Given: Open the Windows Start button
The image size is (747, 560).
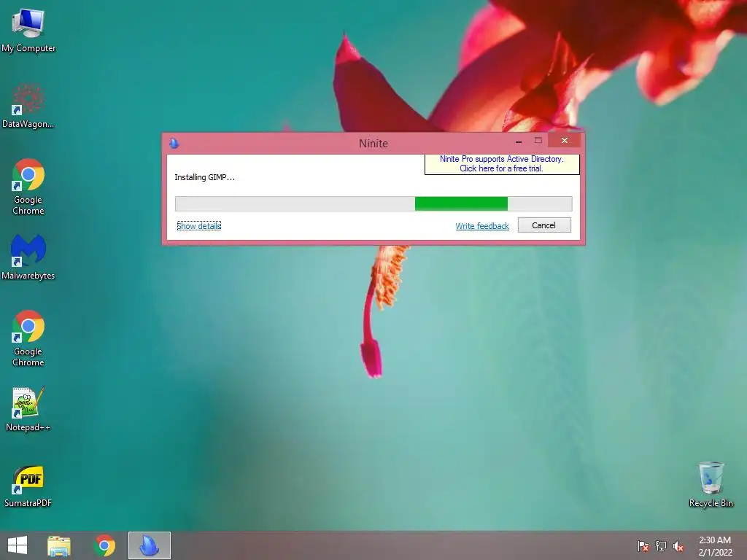Looking at the screenshot, I should point(18,545).
